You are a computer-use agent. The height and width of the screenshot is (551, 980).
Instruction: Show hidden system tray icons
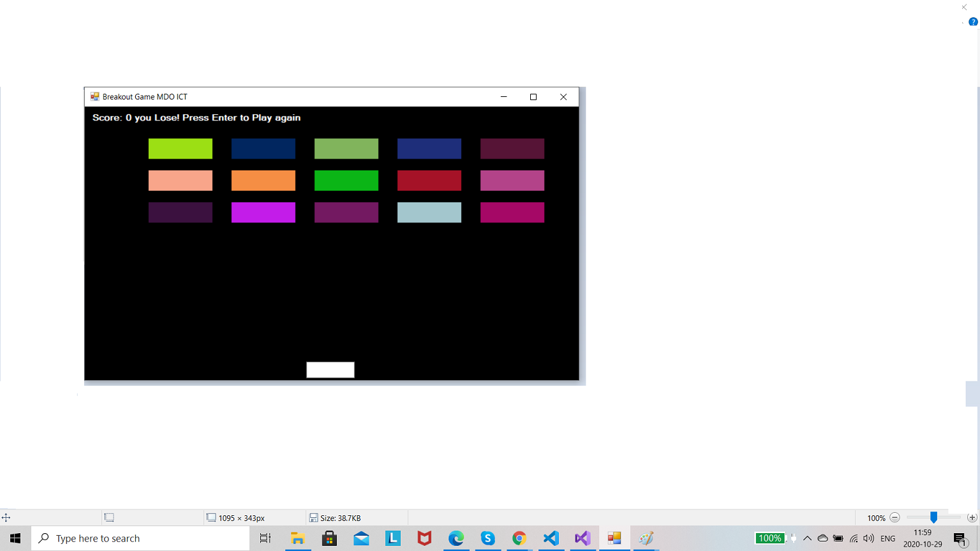tap(807, 538)
